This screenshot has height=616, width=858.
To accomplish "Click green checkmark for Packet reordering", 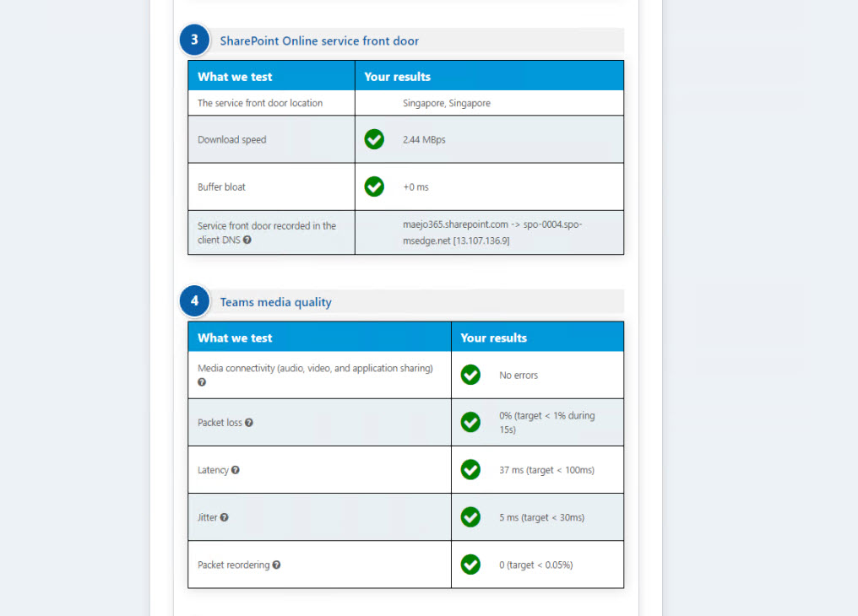I will tap(470, 564).
